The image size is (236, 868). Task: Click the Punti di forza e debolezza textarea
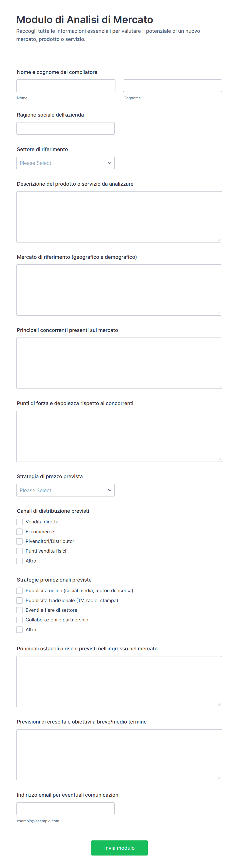[x=119, y=436]
